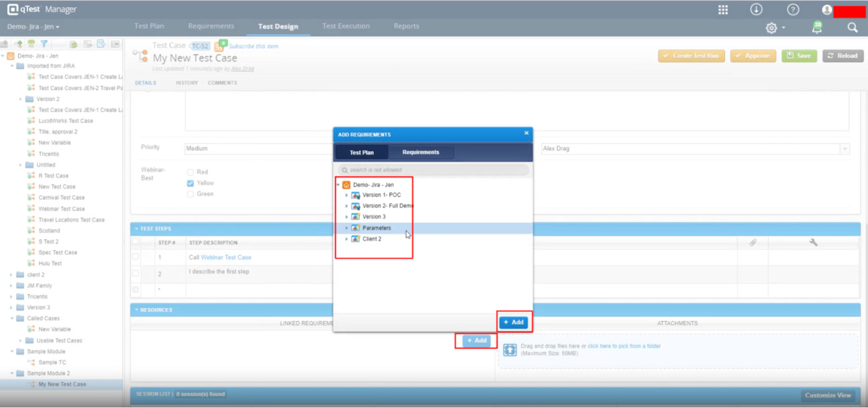Check the Red checkbox
This screenshot has height=408, width=868.
(191, 172)
